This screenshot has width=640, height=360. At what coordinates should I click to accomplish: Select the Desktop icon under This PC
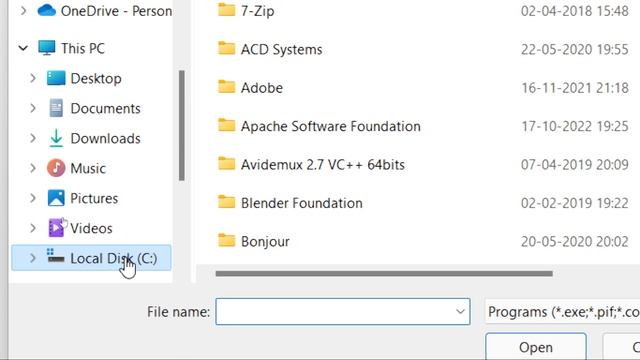pos(56,78)
